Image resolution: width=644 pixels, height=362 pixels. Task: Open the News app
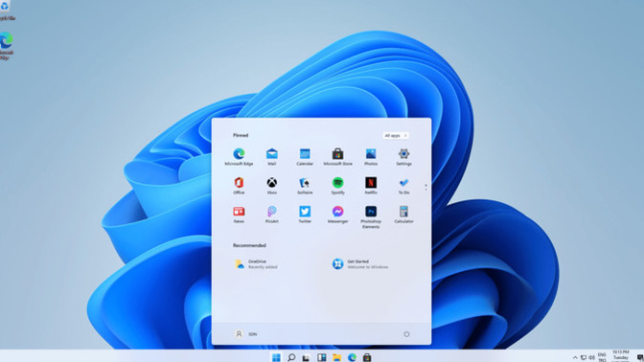click(239, 215)
